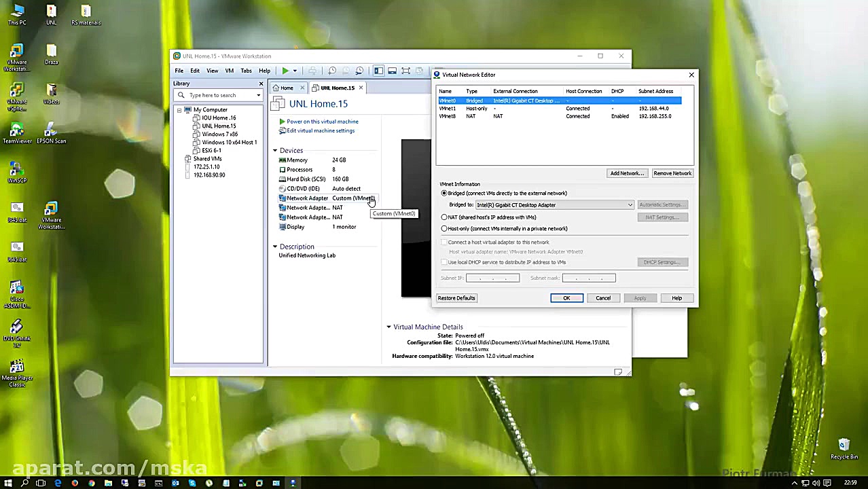Click Help in Virtual Network Editor
868x489 pixels.
point(676,298)
